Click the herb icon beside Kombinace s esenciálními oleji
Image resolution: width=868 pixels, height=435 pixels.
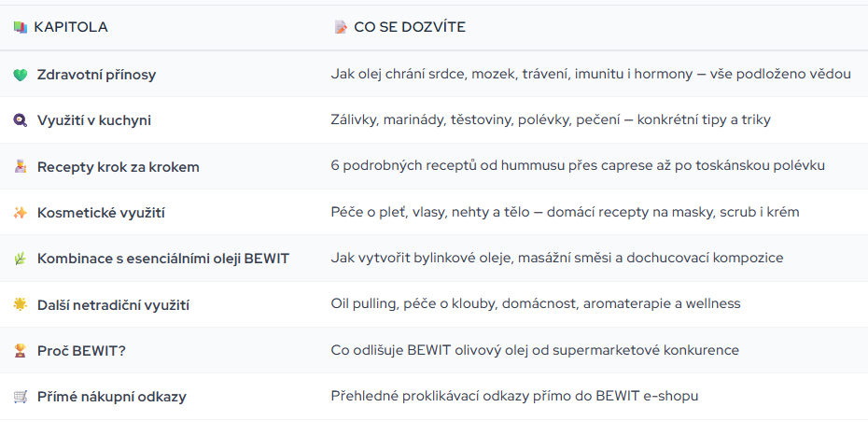[21, 259]
